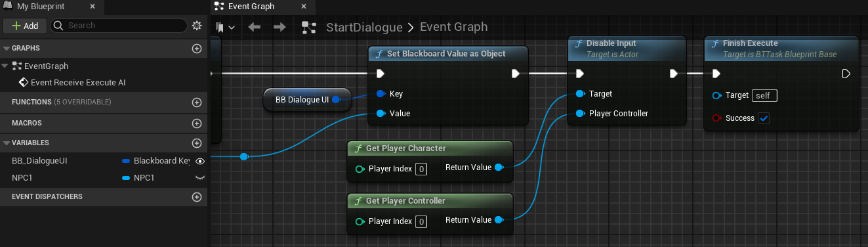Click Get Player Character Player Index pin
Screen dimensions: 868x247
(x=360, y=169)
